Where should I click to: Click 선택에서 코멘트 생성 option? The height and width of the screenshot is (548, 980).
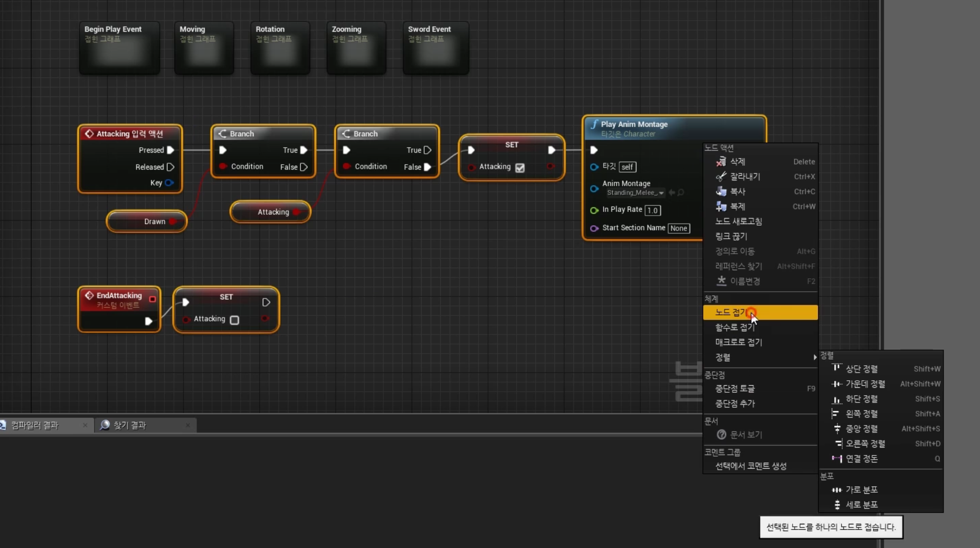750,466
